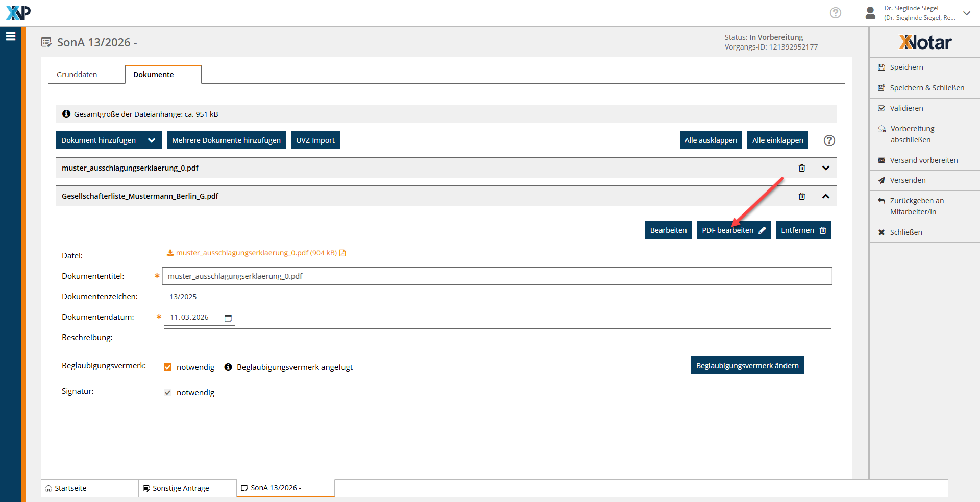Expand the muster_ausschlagungserklaerung_0.pdf row
This screenshot has height=502, width=980.
point(825,168)
